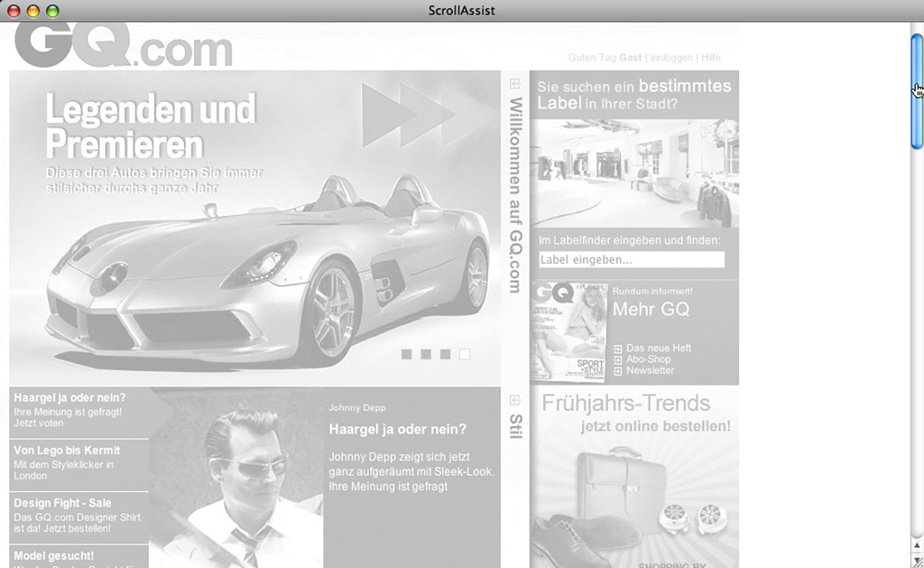Click the store interior photo
The width and height of the screenshot is (924, 568).
click(x=634, y=173)
